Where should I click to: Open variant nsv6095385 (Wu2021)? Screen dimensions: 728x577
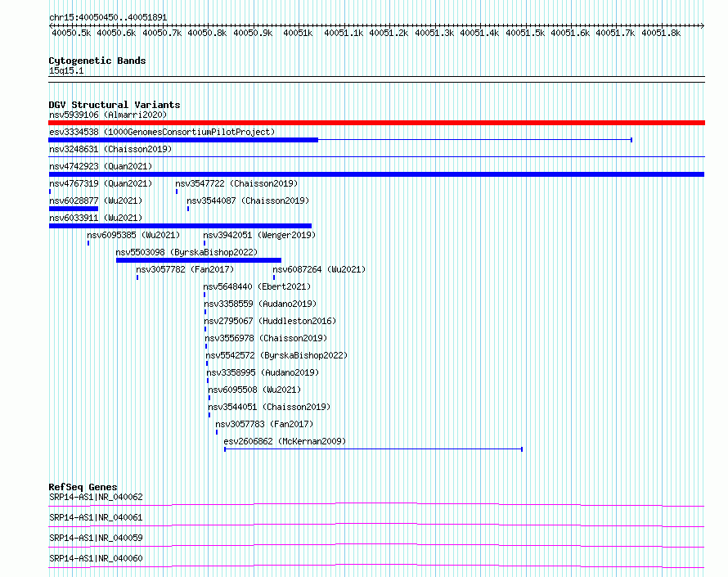[133, 235]
